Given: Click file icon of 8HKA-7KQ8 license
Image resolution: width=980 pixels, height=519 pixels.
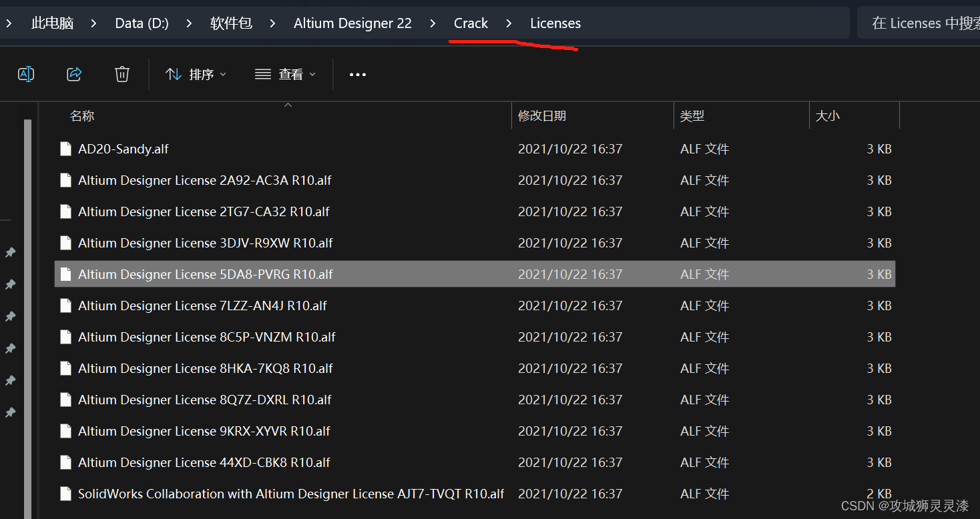Looking at the screenshot, I should coord(65,368).
